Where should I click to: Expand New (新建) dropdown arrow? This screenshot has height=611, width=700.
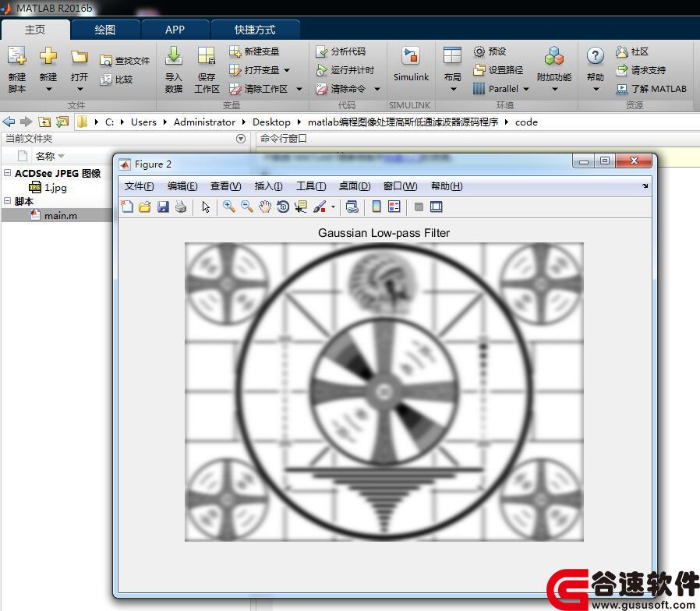(x=48, y=90)
